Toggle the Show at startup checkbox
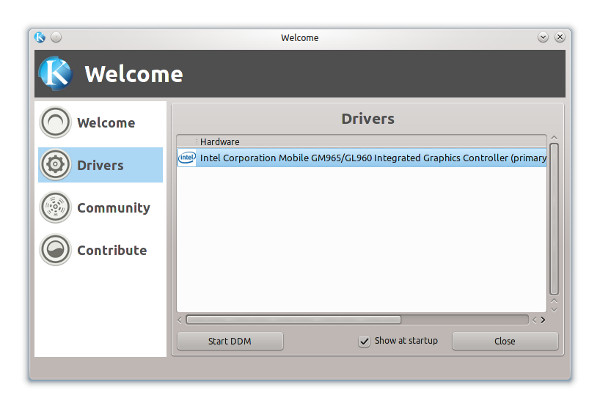600x409 pixels. (364, 341)
